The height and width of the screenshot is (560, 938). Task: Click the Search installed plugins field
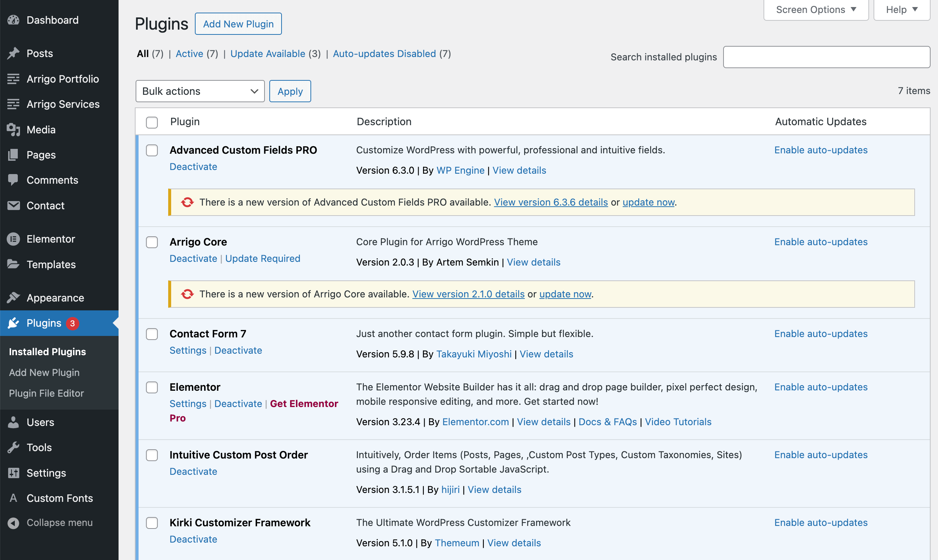(826, 57)
